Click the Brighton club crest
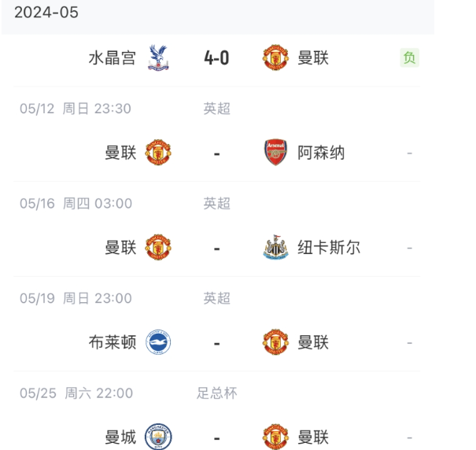476x450 pixels. [x=158, y=342]
